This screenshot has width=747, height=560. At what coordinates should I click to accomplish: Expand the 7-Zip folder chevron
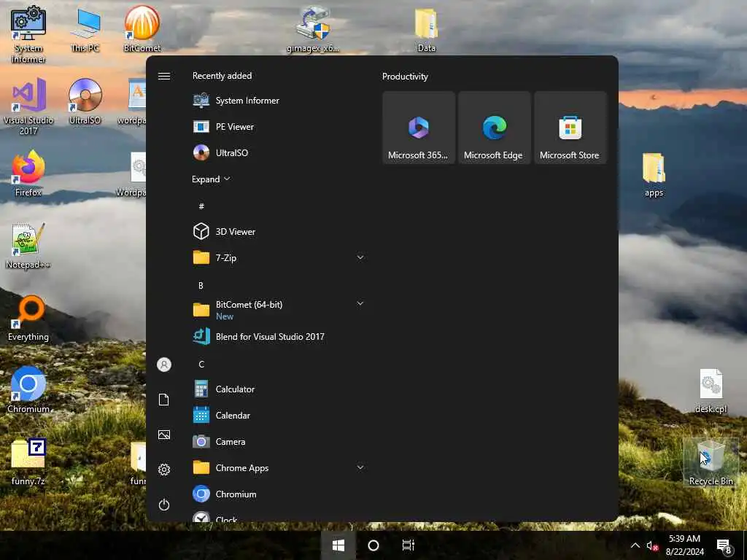[360, 257]
